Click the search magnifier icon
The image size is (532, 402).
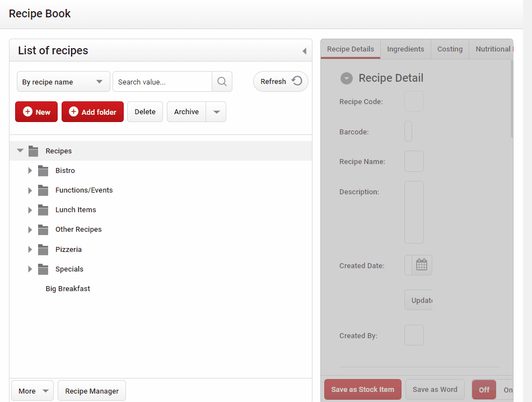pyautogui.click(x=222, y=81)
